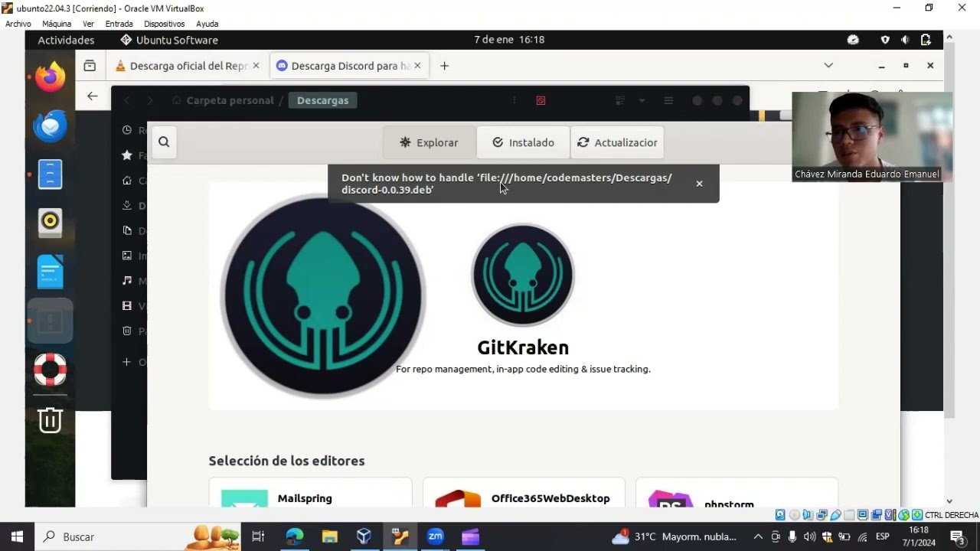The height and width of the screenshot is (551, 980).
Task: Close the 'Descarga oficial del Repr' tab
Action: click(256, 66)
